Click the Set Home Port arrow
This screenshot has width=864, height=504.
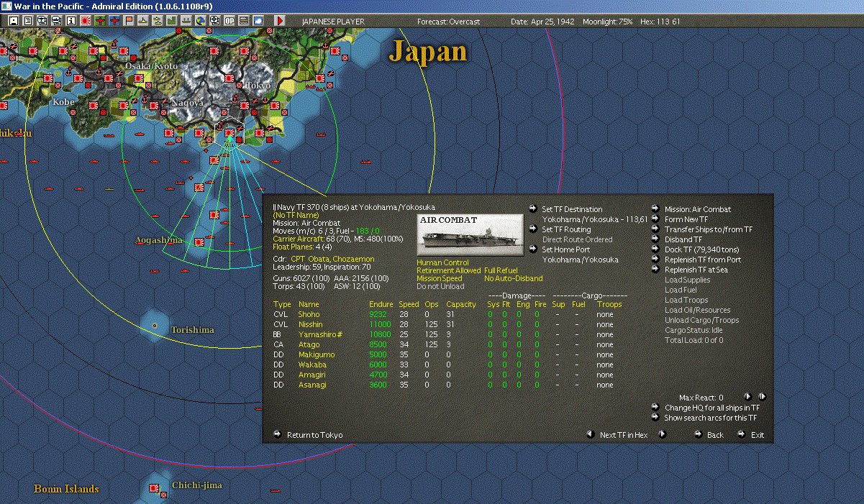(x=533, y=249)
